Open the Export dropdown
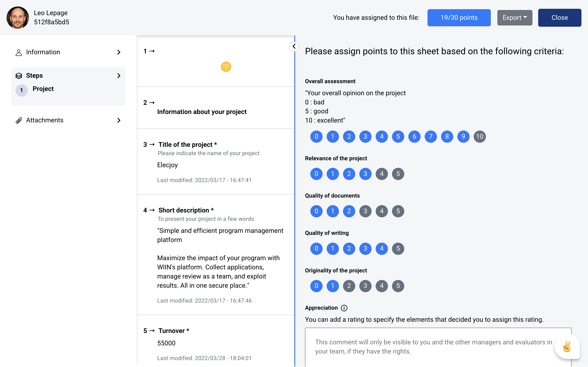588x367 pixels. 515,18
